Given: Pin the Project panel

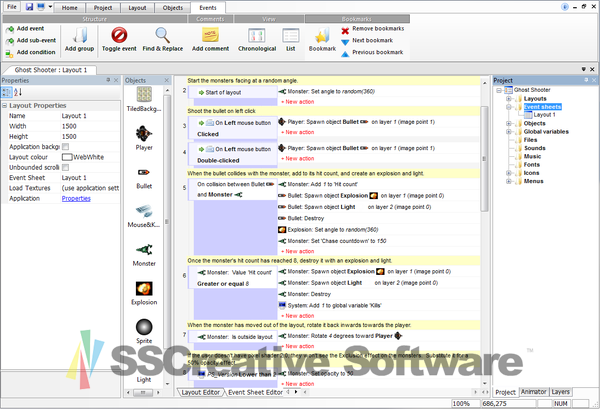Looking at the screenshot, I should pyautogui.click(x=586, y=80).
